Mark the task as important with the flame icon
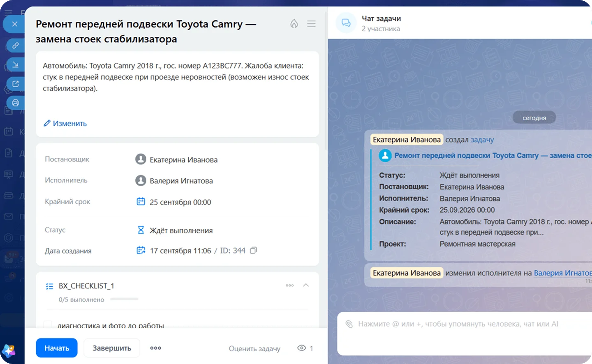 click(294, 24)
